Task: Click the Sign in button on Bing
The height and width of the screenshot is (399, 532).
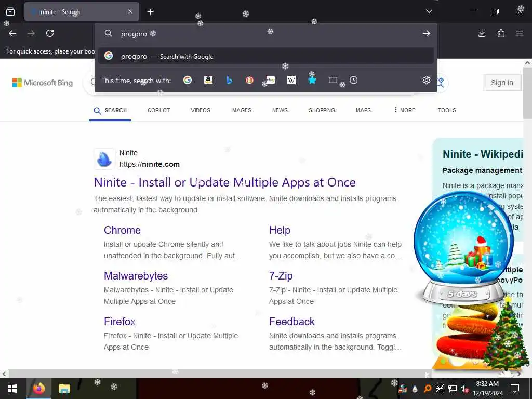Action: coord(502,83)
